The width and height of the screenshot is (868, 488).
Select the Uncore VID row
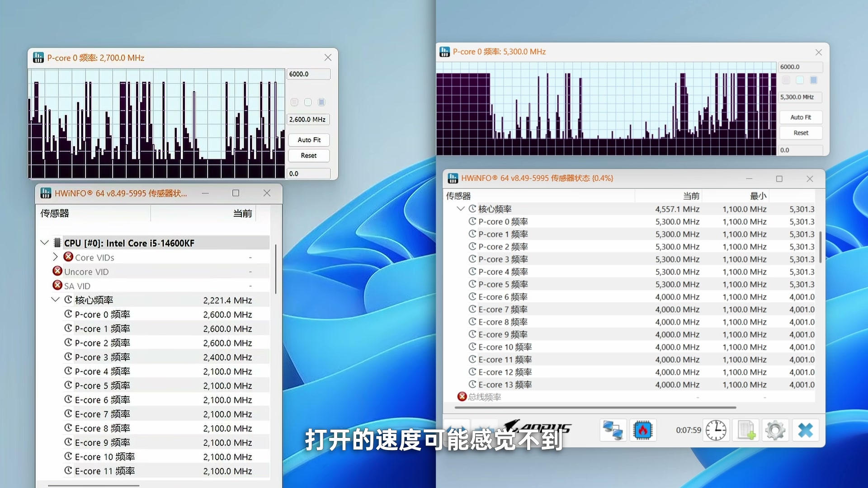154,272
